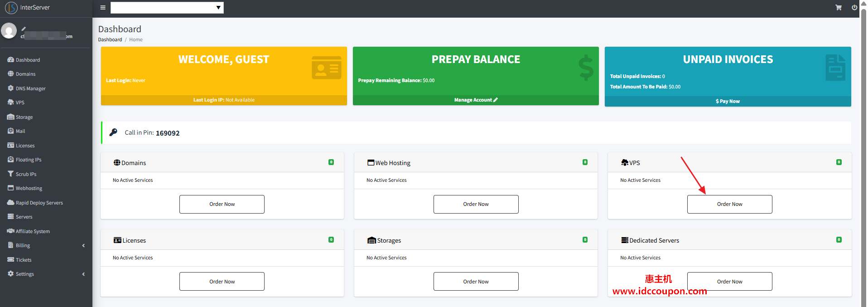Order Now under Licenses card

[x=222, y=282]
